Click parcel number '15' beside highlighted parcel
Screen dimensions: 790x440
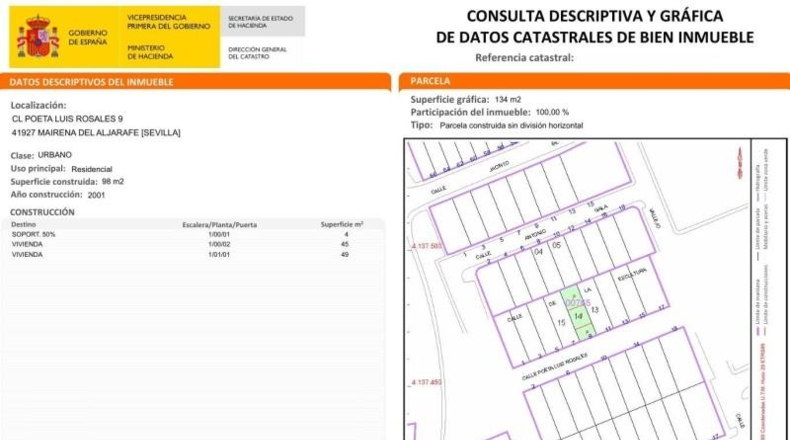(x=561, y=323)
